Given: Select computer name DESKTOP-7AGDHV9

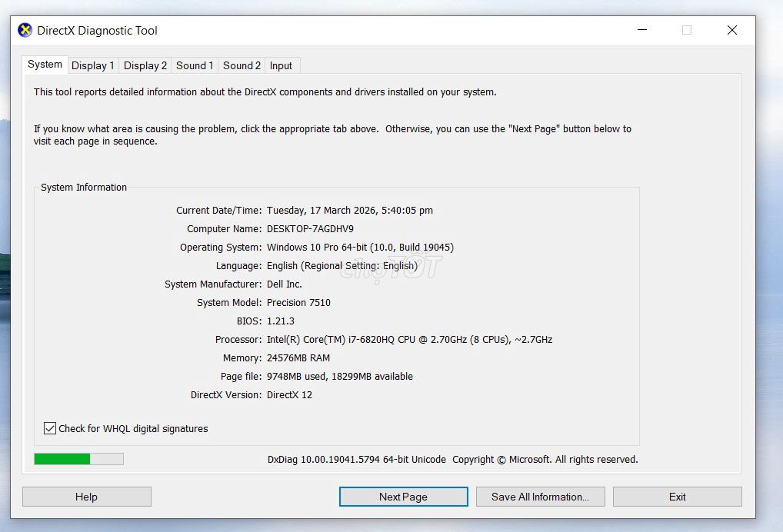Looking at the screenshot, I should pyautogui.click(x=310, y=229).
